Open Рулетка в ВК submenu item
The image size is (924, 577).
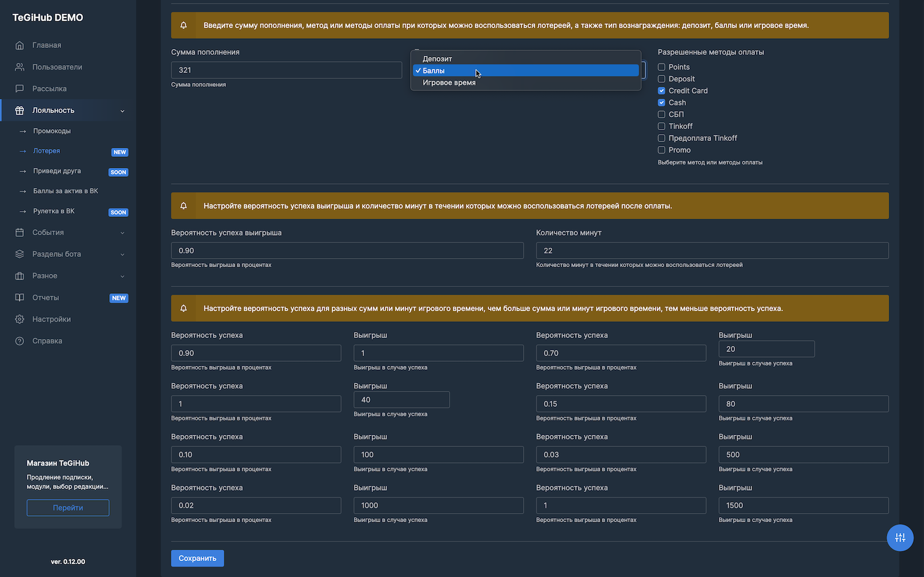[x=54, y=211]
